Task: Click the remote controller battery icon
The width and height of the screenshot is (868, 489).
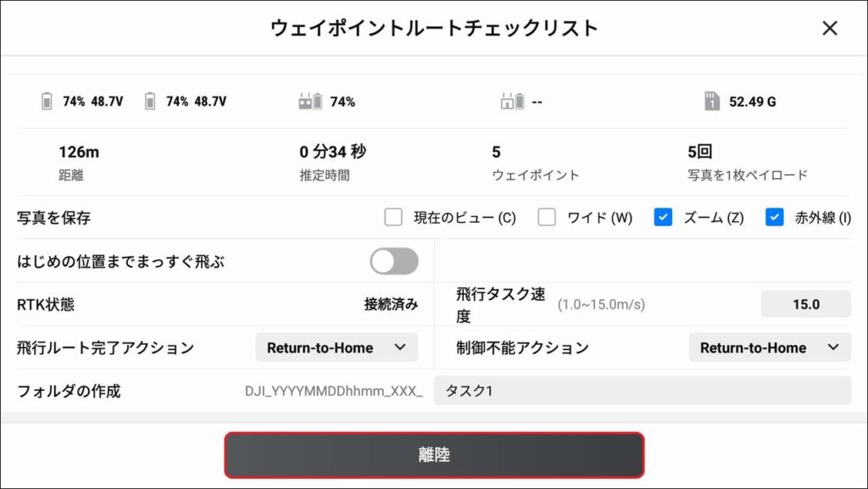Action: coord(310,102)
